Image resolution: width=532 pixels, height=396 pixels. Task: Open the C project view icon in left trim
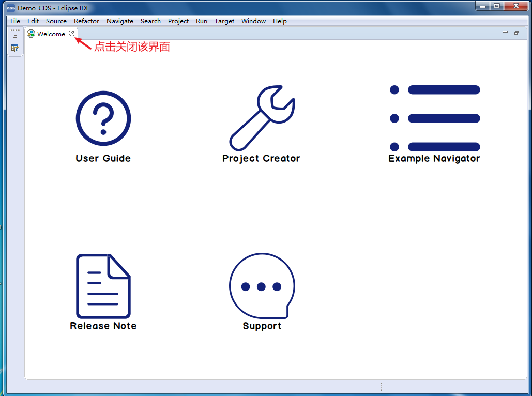coord(15,49)
